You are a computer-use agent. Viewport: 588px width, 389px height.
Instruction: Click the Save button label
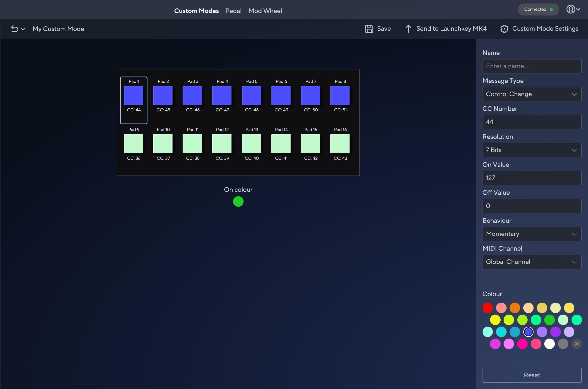384,29
